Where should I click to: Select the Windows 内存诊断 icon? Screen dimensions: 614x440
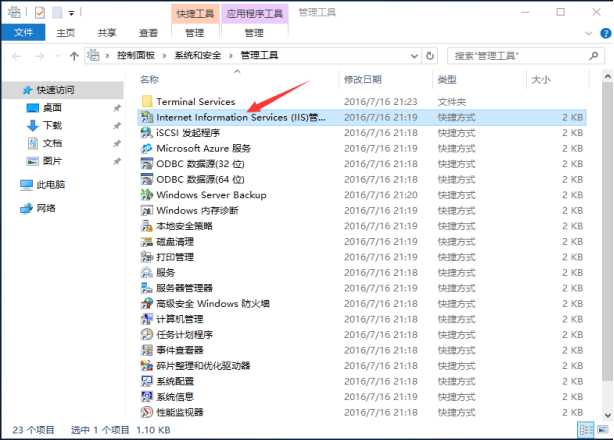tap(147, 210)
